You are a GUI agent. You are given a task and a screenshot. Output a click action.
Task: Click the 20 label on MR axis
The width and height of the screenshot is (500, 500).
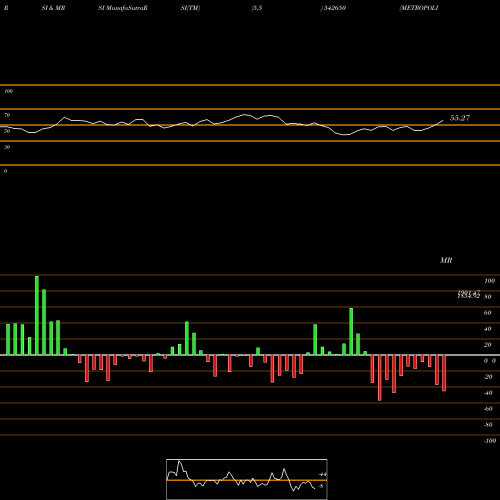488,345
